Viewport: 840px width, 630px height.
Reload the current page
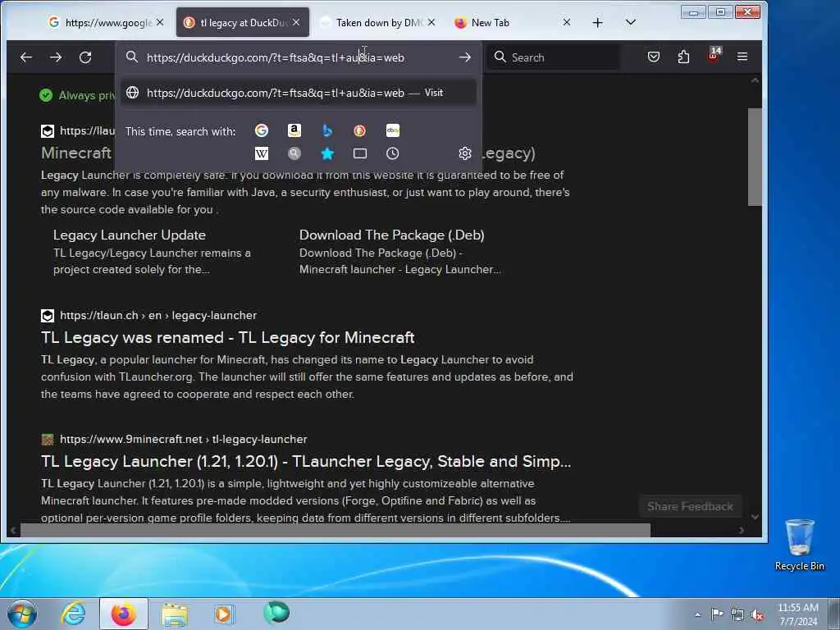coord(85,57)
